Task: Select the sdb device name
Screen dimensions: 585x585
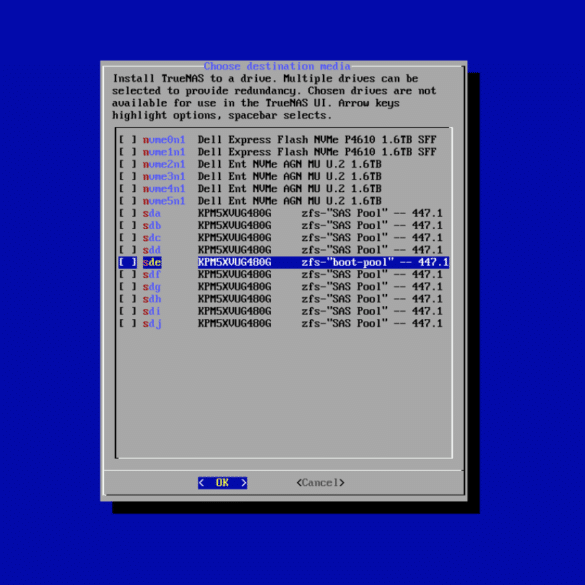Action: tap(152, 226)
